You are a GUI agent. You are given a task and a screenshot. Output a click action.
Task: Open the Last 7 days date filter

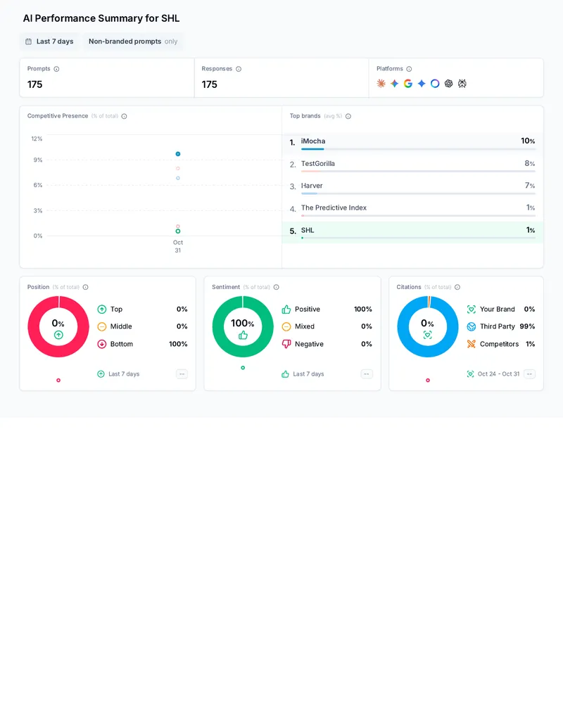(x=50, y=41)
